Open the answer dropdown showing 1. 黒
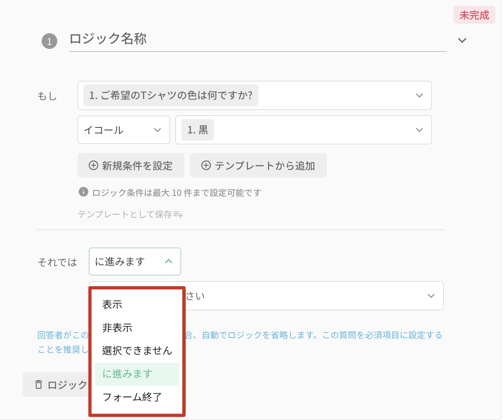Image resolution: width=504 pixels, height=420 pixels. [303, 130]
